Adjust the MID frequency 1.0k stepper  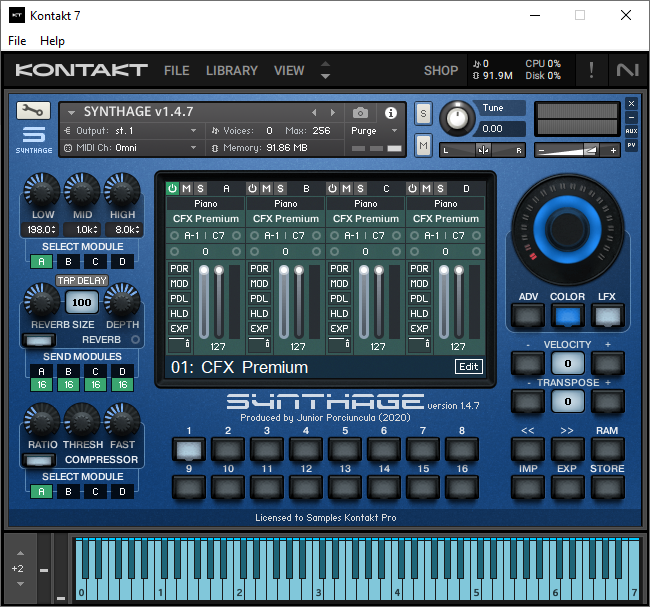pyautogui.click(x=82, y=229)
